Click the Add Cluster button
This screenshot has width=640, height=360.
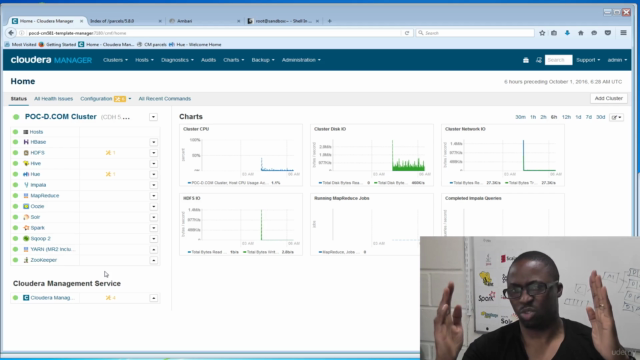point(609,98)
